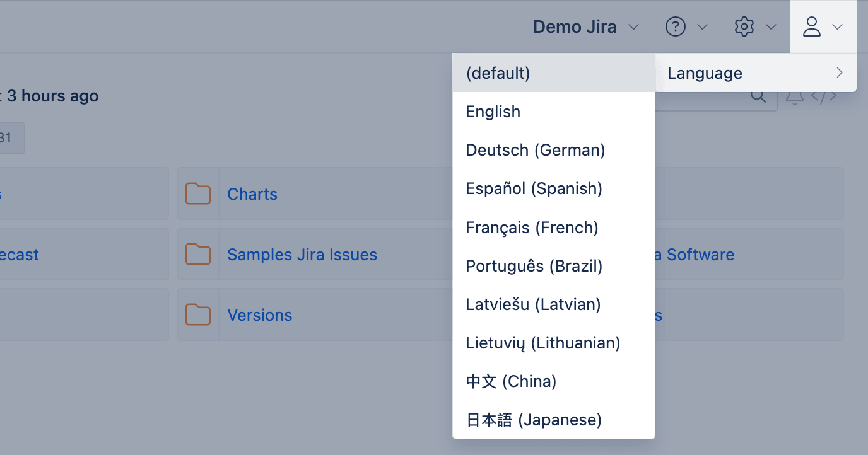Choose Latviešu (Latvian) language
The image size is (868, 455).
tap(554, 304)
